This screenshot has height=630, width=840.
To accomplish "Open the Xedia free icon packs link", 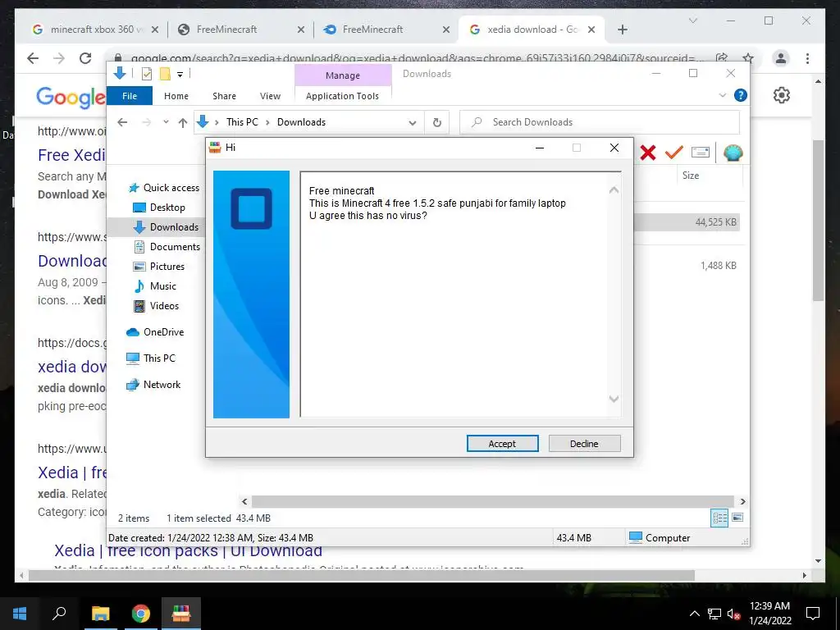I will coord(188,550).
